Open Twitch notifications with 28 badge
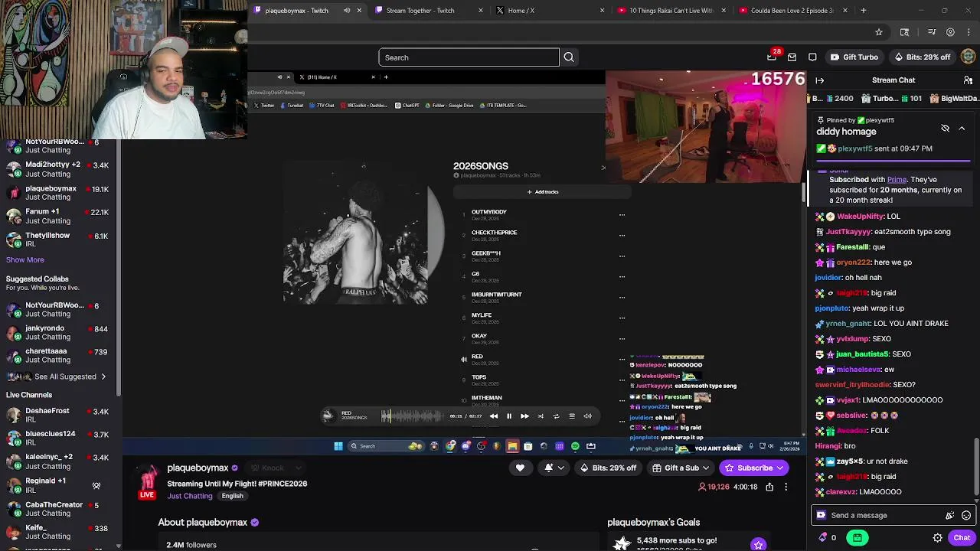This screenshot has width=980, height=551. pos(772,57)
